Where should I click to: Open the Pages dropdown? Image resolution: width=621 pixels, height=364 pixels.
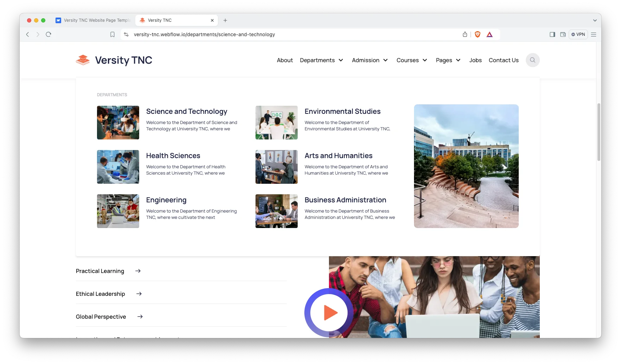point(448,60)
